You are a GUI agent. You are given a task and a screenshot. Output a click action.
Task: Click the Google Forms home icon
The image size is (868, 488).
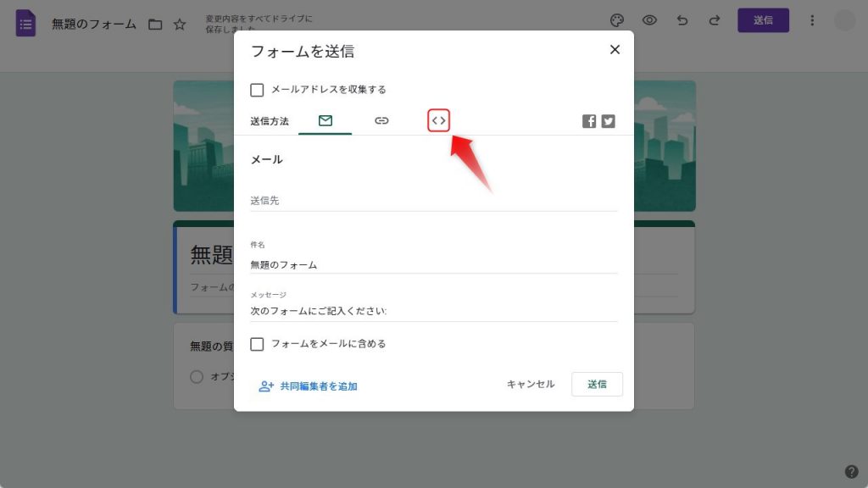[25, 23]
